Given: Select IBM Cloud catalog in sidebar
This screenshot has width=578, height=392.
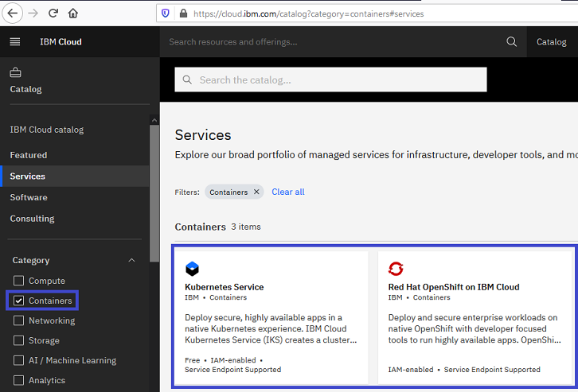Looking at the screenshot, I should coord(47,130).
